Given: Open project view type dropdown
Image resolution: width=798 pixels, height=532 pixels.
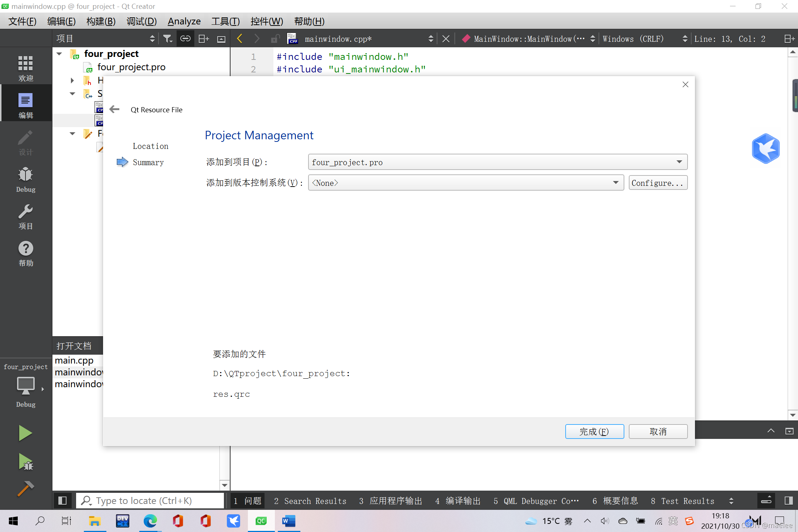Looking at the screenshot, I should click(x=106, y=39).
